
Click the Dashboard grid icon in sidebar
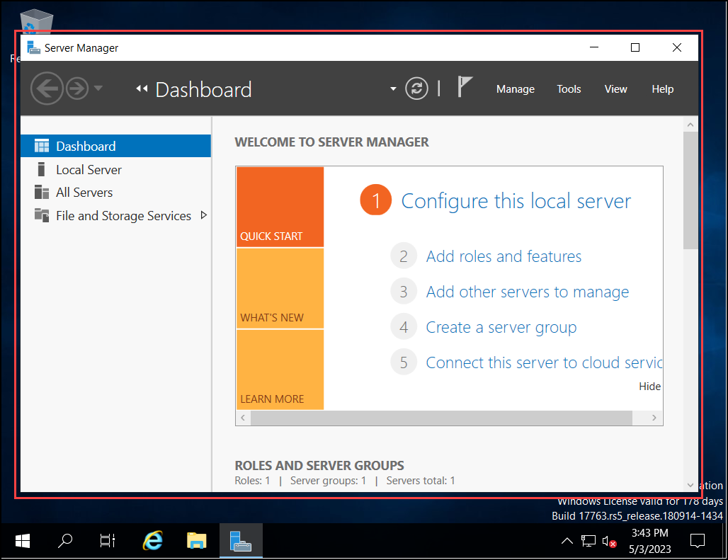tap(41, 146)
